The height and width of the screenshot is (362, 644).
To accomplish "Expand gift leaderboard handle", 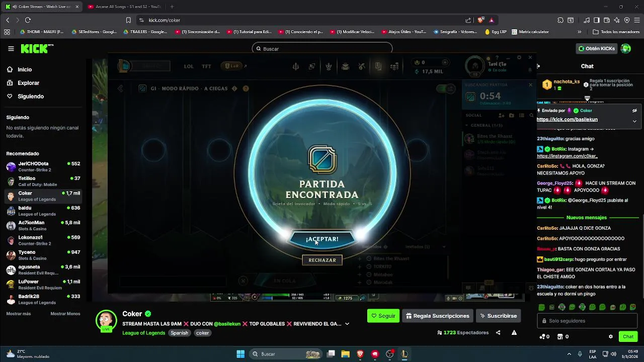I will (587, 98).
